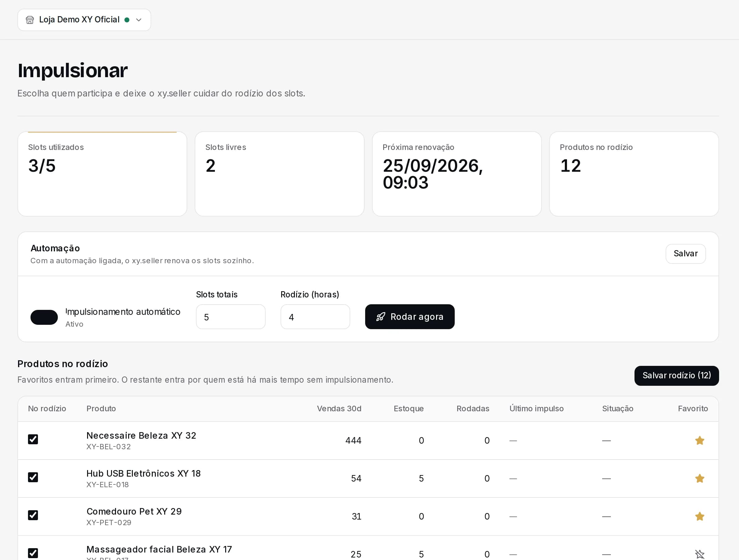Uncheck Massageador facial Beleza XY 17 checkbox
This screenshot has height=560, width=739.
(x=33, y=553)
